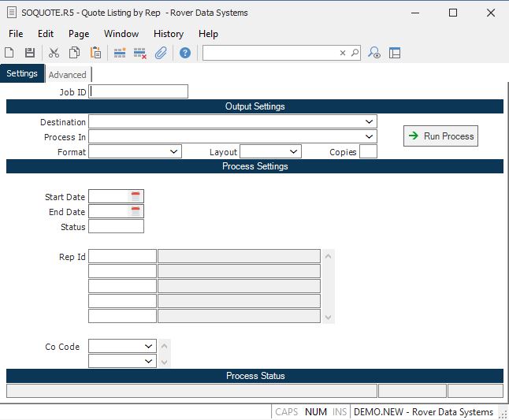The width and height of the screenshot is (509, 420).
Task: Switch to the Advanced tab
Action: (68, 75)
